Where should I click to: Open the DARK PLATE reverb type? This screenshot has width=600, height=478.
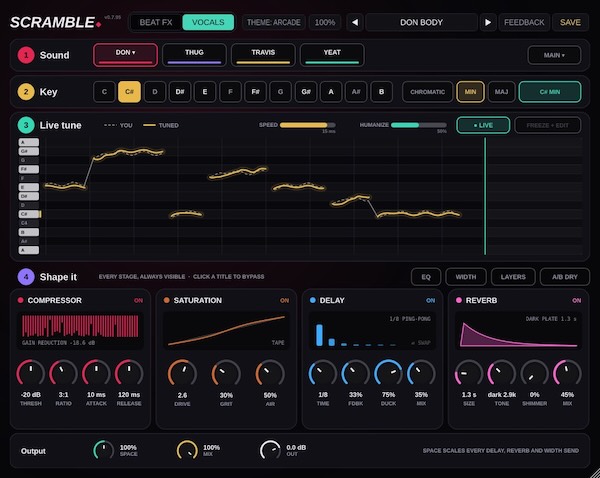(x=551, y=319)
